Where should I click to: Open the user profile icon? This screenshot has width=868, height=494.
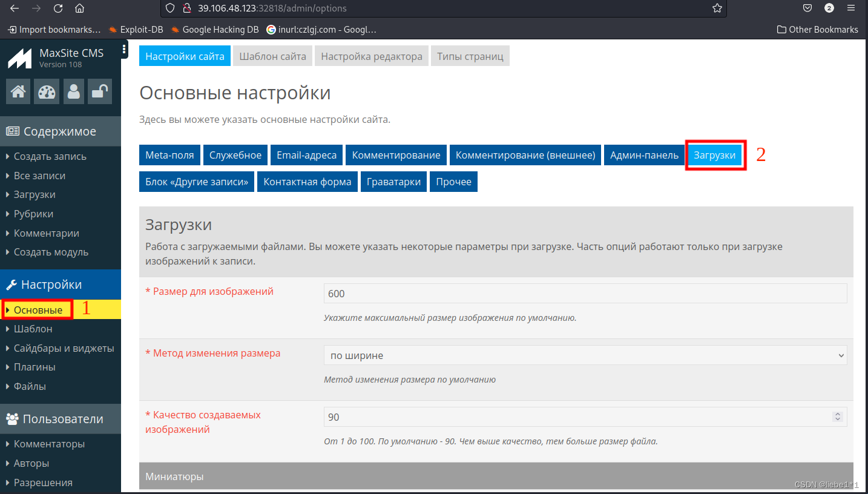pos(74,91)
